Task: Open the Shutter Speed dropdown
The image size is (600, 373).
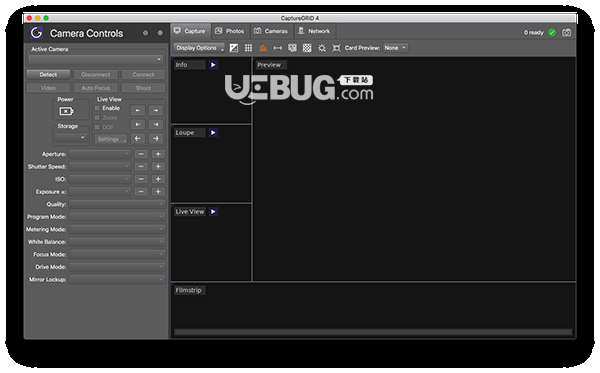Action: point(100,167)
